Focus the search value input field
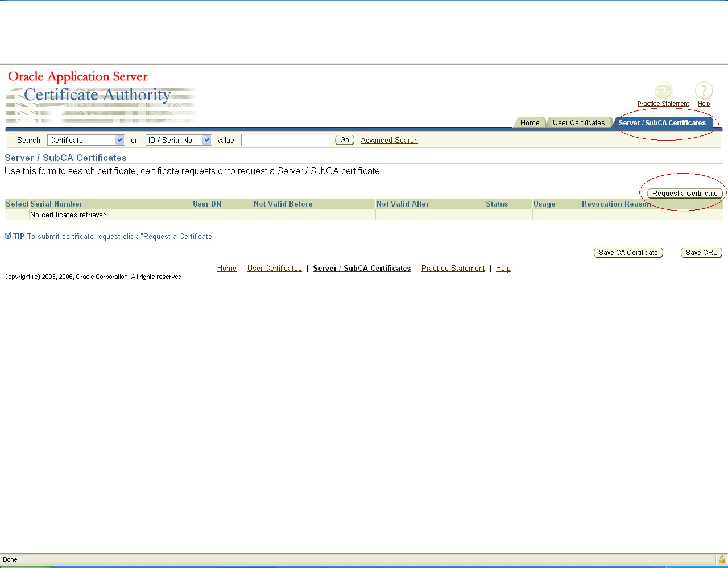The image size is (728, 568). [285, 140]
